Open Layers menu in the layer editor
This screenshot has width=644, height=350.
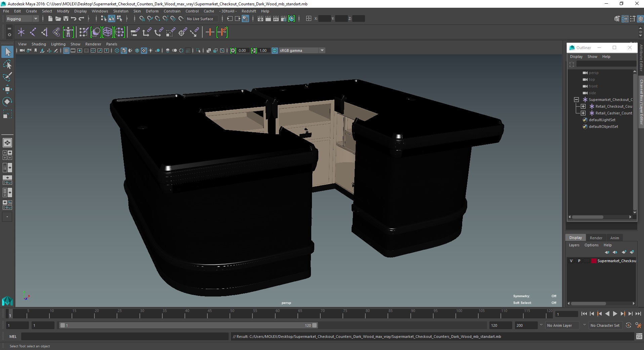574,245
